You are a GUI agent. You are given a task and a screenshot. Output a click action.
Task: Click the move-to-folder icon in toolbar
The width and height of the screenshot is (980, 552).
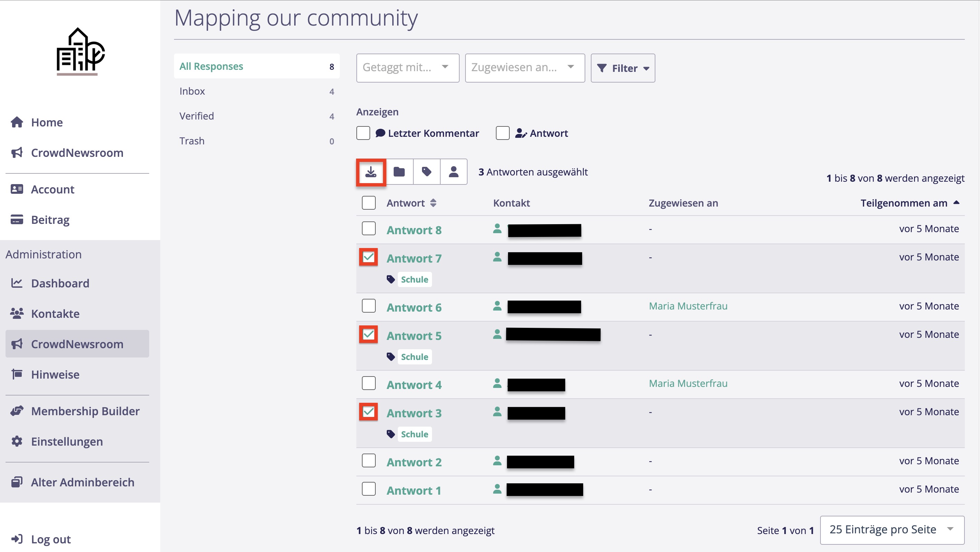399,172
